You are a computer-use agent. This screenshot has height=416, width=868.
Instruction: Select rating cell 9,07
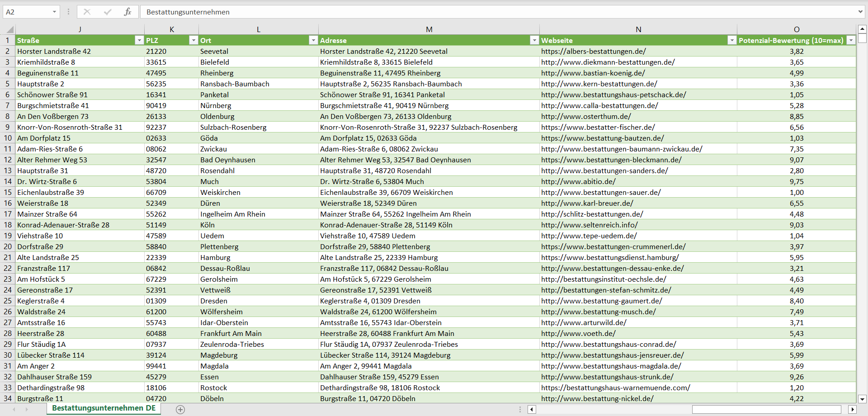[797, 160]
